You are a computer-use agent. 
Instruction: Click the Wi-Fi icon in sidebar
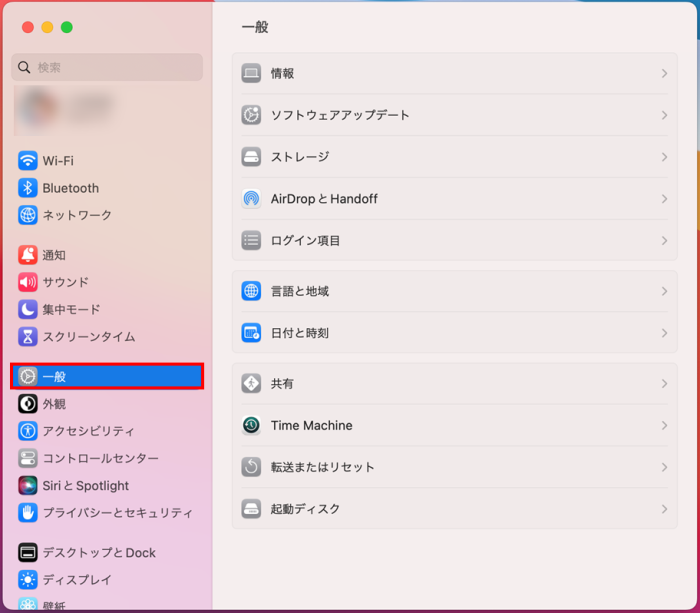click(x=27, y=161)
